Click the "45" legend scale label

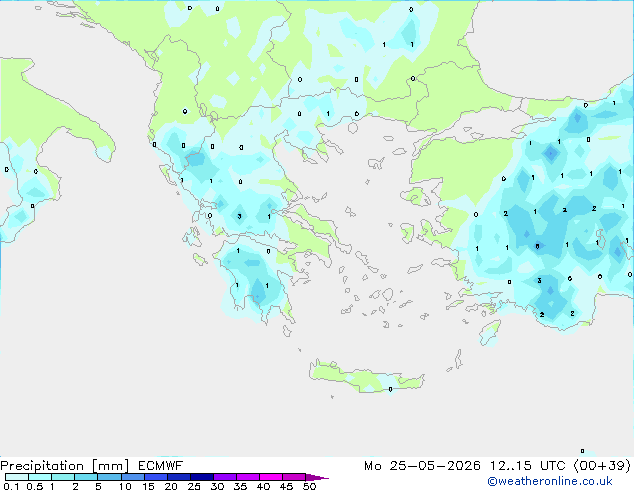coord(287,486)
